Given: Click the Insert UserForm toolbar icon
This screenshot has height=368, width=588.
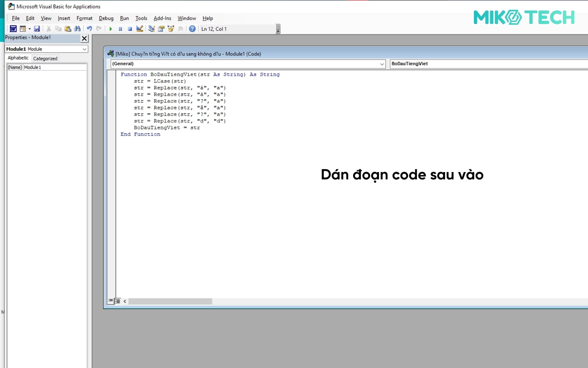Looking at the screenshot, I should (x=23, y=29).
